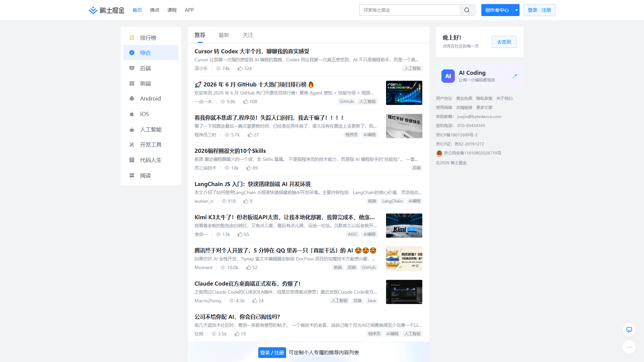Click the more options ellipsis button

tap(629, 347)
